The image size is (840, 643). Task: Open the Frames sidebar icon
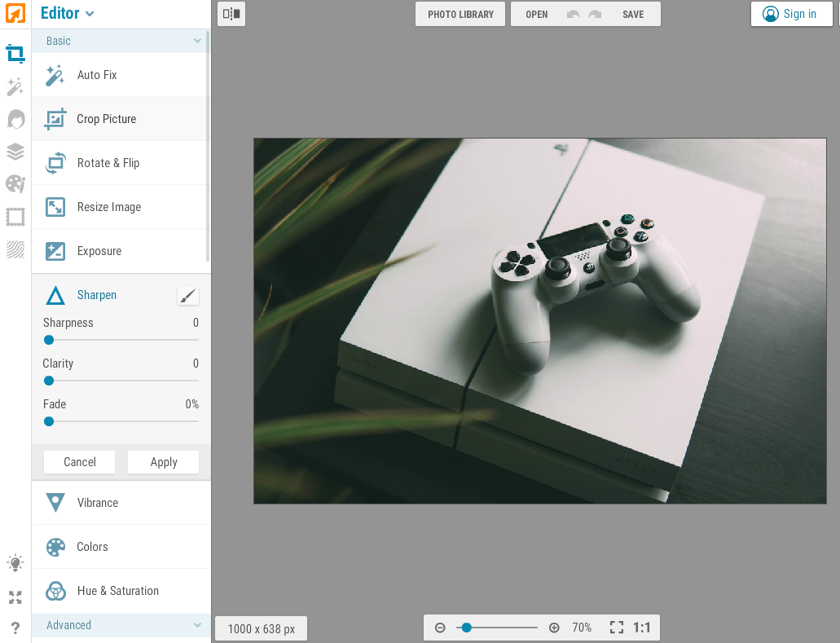(x=15, y=217)
